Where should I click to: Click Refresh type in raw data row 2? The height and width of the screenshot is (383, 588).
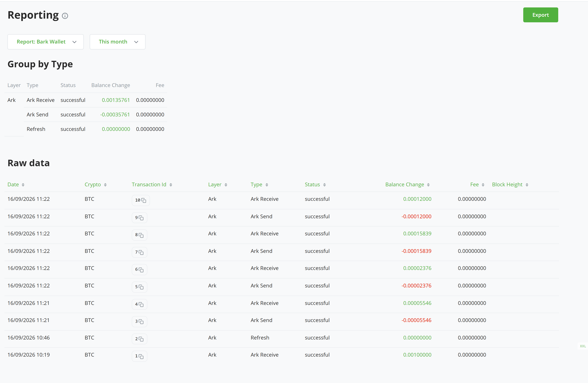tap(260, 338)
